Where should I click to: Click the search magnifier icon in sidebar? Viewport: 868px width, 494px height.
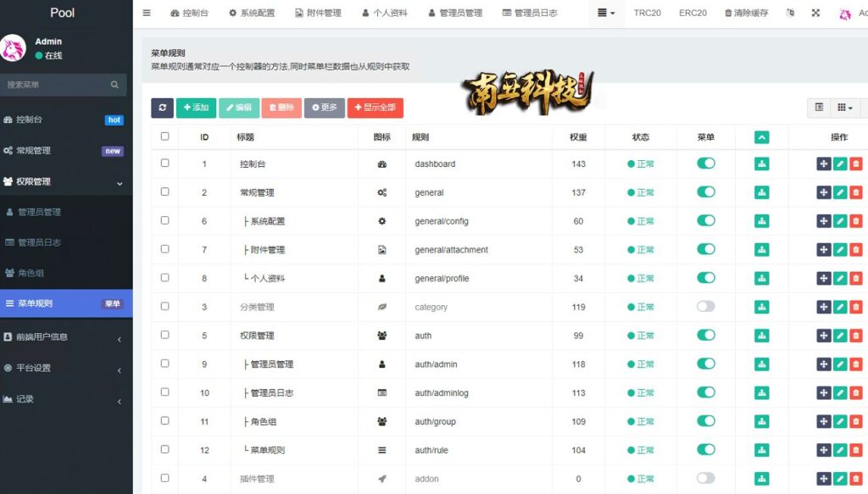pos(114,85)
